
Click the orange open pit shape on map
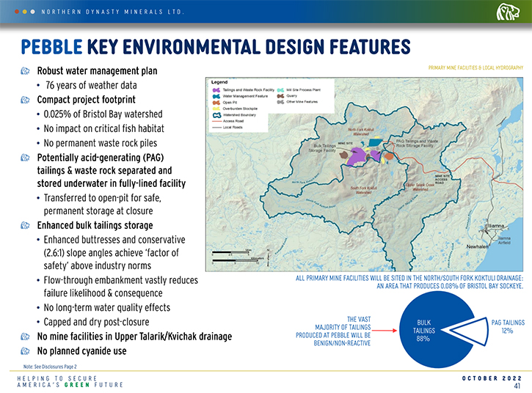coord(389,157)
